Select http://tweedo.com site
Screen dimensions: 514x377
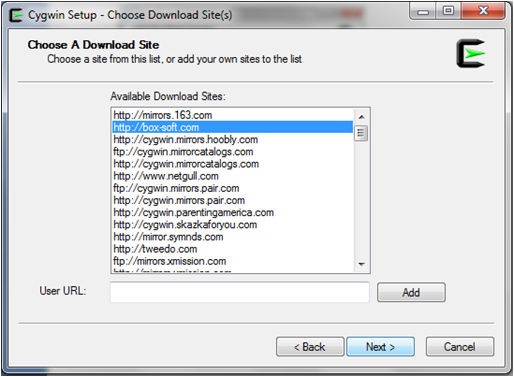point(233,249)
